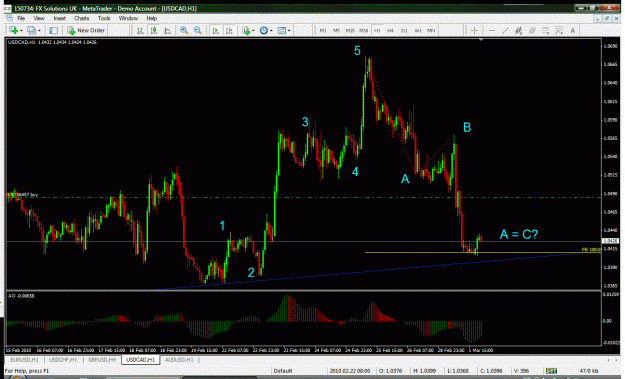Select the wave label 'B' on chart

467,127
